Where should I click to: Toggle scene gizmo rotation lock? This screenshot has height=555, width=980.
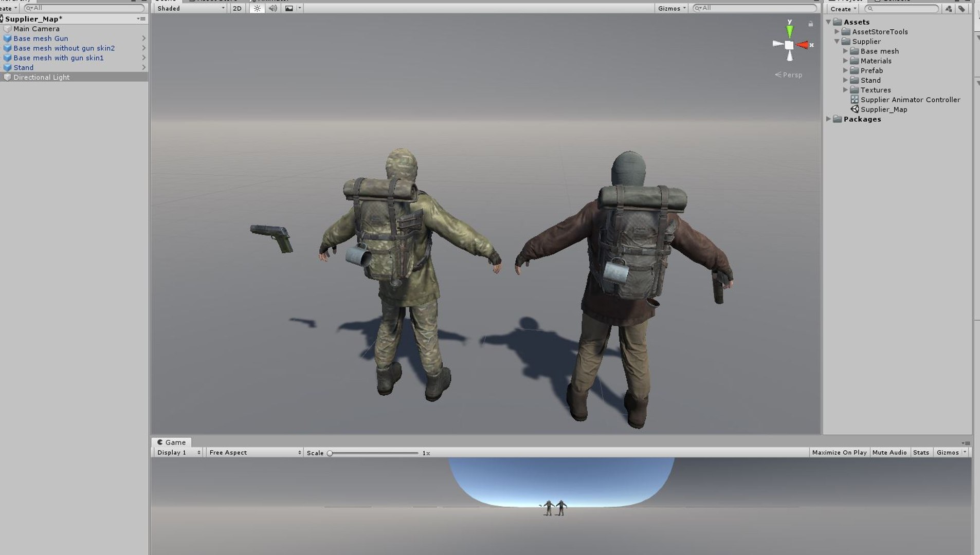(x=811, y=24)
